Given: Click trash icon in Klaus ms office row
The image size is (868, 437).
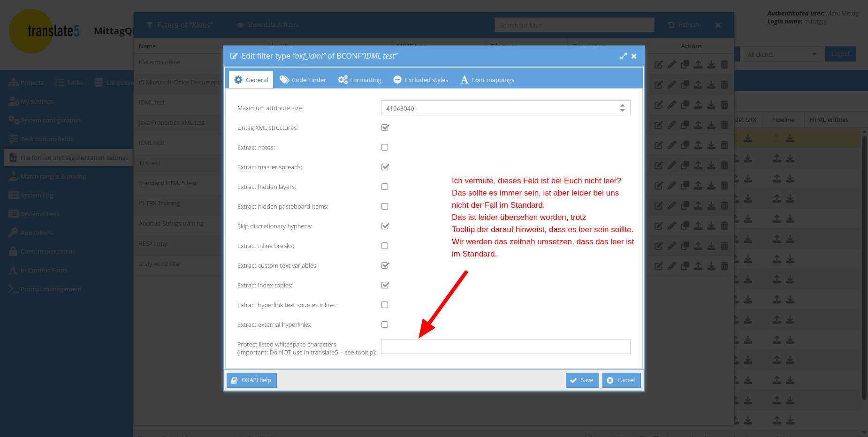Looking at the screenshot, I should pyautogui.click(x=724, y=65).
